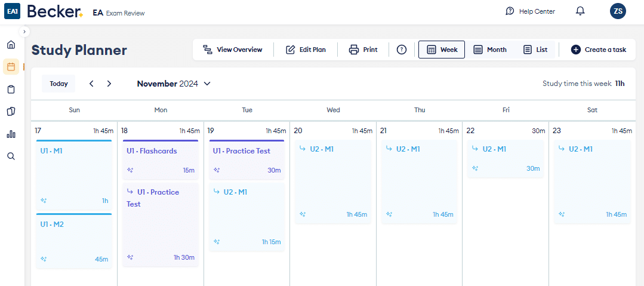Click the Create a task button
The image size is (644, 286).
599,50
